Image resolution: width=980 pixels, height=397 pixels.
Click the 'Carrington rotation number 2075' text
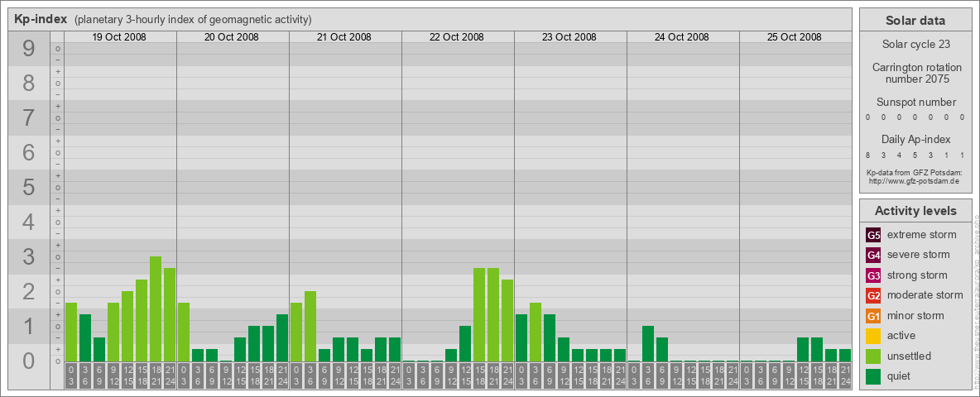tap(917, 73)
